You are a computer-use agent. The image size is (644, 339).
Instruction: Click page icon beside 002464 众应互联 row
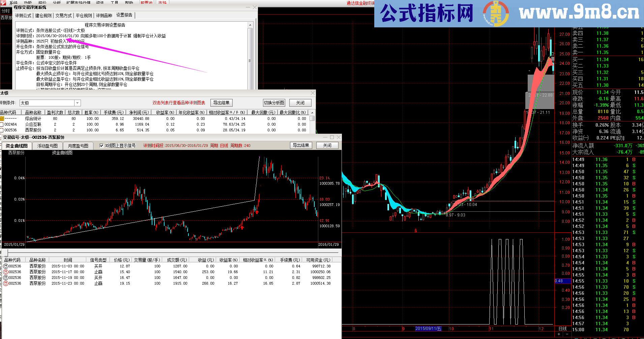[x=1, y=124]
